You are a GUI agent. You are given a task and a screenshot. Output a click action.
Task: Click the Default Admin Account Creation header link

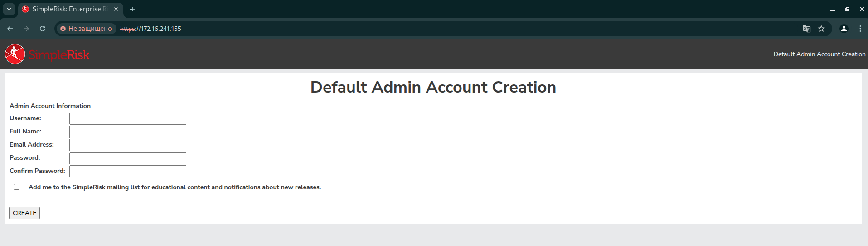coord(819,54)
